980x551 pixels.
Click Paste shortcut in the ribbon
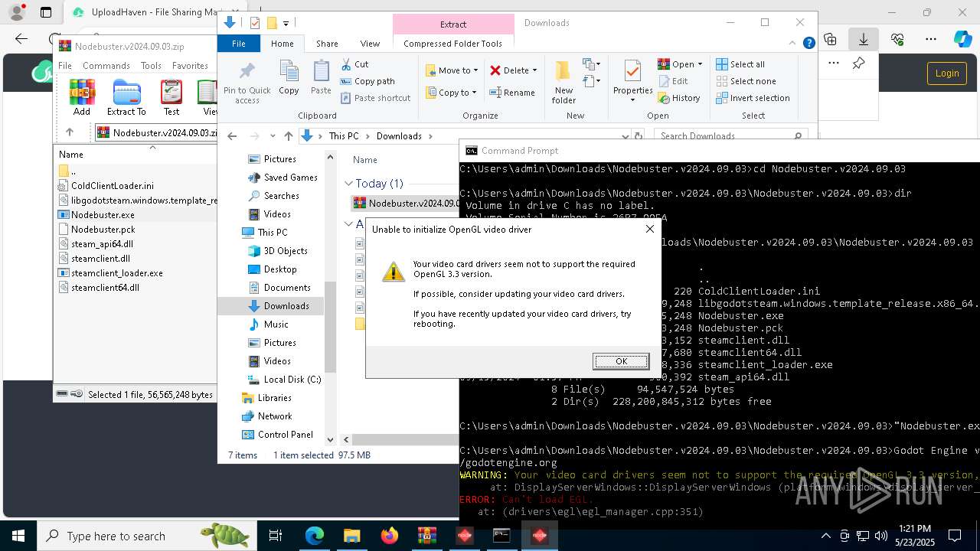375,98
